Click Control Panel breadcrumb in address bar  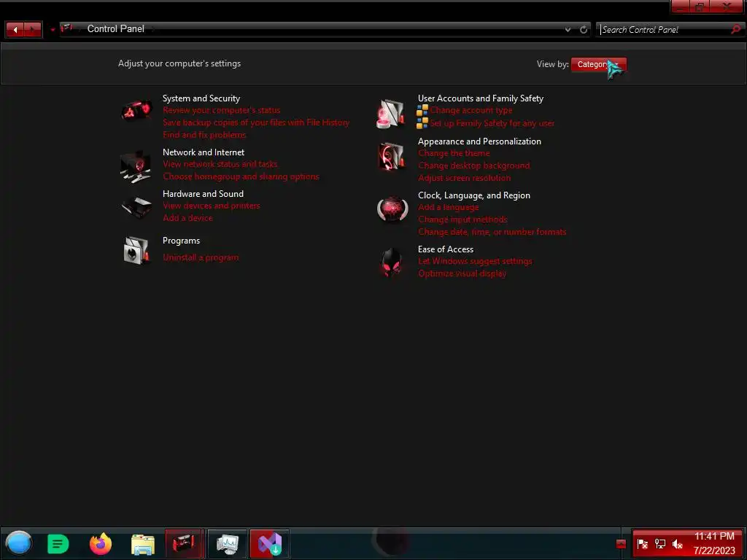coord(116,29)
